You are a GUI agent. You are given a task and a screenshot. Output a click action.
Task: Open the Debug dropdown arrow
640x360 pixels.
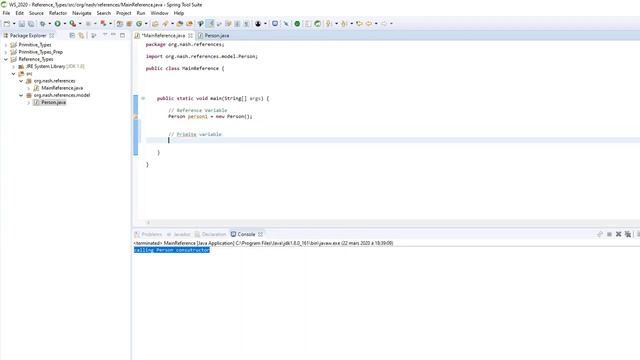coord(49,24)
